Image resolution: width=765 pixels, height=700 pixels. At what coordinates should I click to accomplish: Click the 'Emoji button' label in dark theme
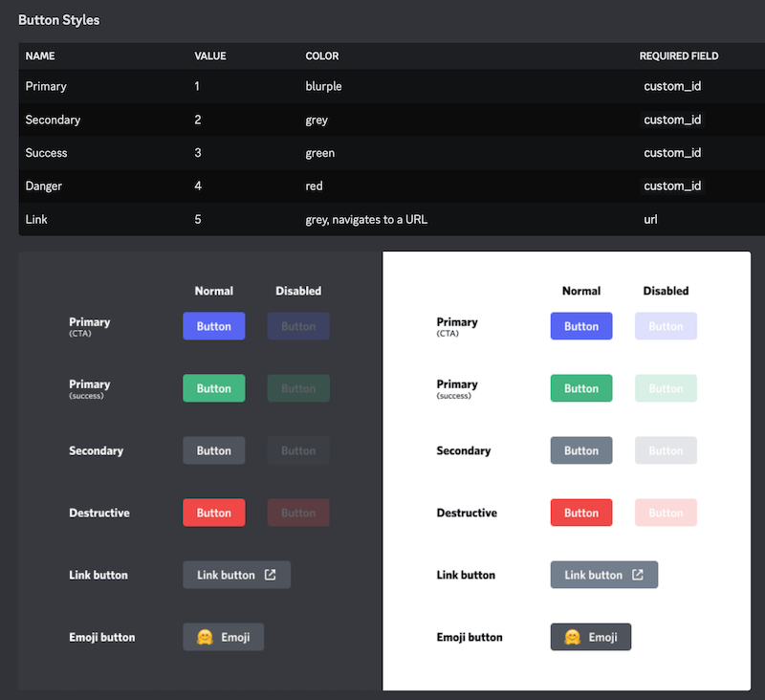[102, 637]
